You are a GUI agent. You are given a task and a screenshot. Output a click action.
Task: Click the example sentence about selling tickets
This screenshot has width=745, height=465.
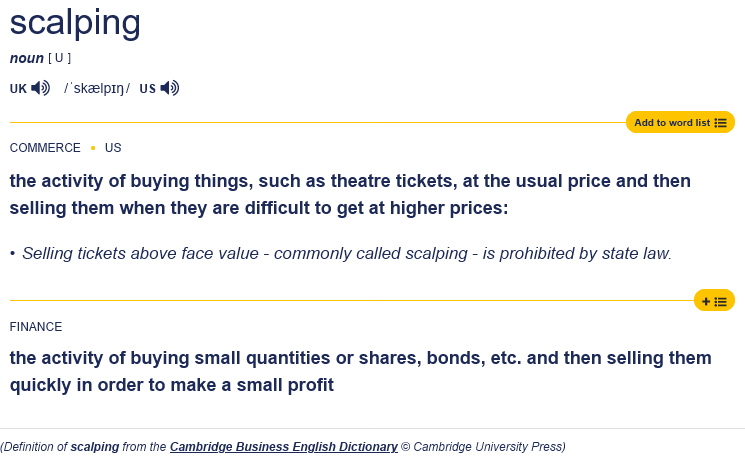pos(346,254)
